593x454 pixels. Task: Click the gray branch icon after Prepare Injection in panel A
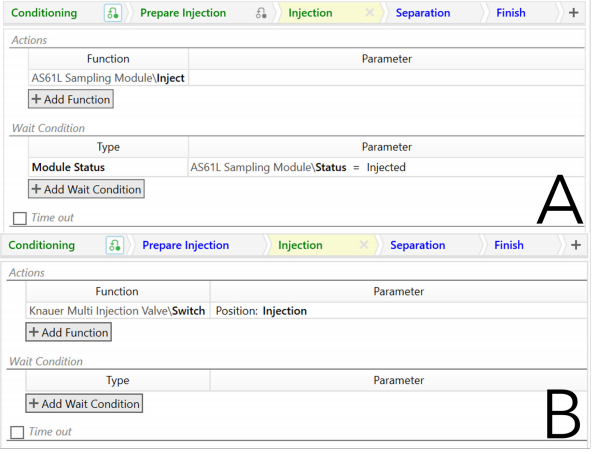pyautogui.click(x=261, y=13)
